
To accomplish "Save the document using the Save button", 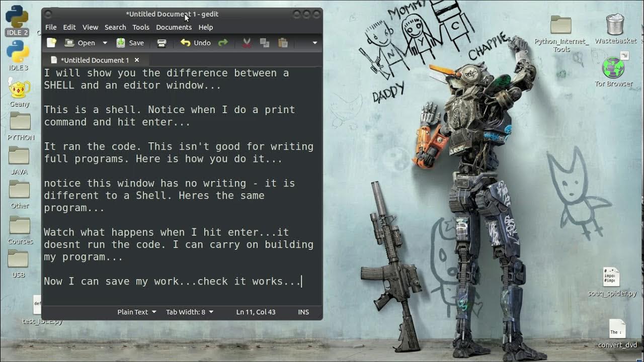I will [130, 43].
